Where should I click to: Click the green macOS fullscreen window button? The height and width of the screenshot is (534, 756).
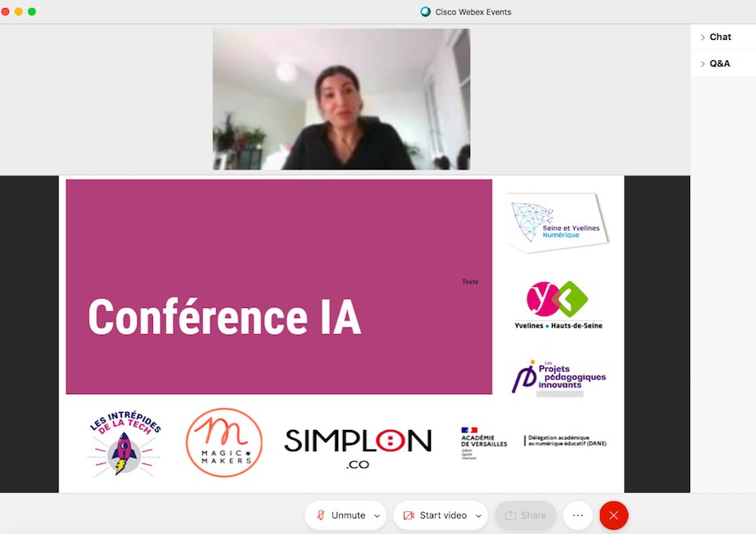32,11
